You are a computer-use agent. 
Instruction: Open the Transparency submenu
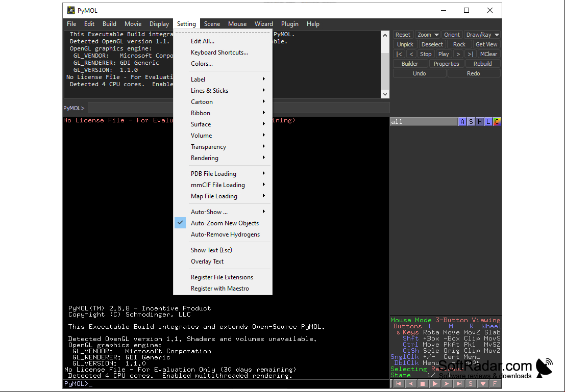(223, 146)
